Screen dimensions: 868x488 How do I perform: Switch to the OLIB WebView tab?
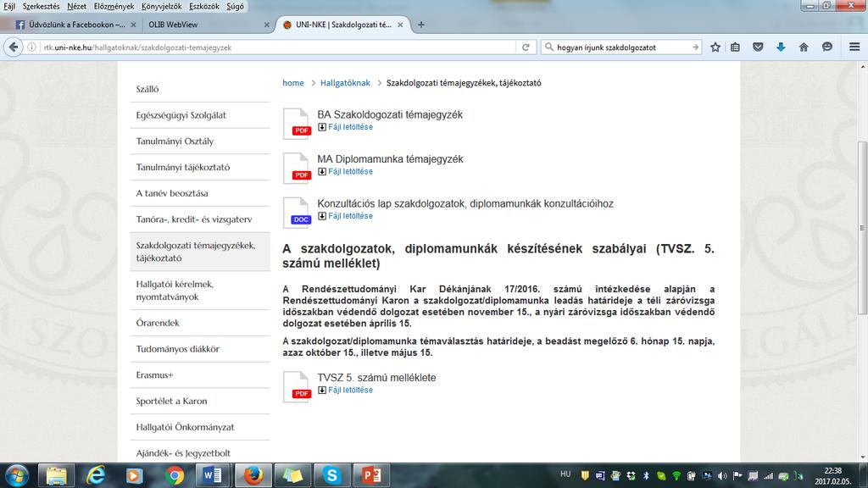(x=208, y=25)
